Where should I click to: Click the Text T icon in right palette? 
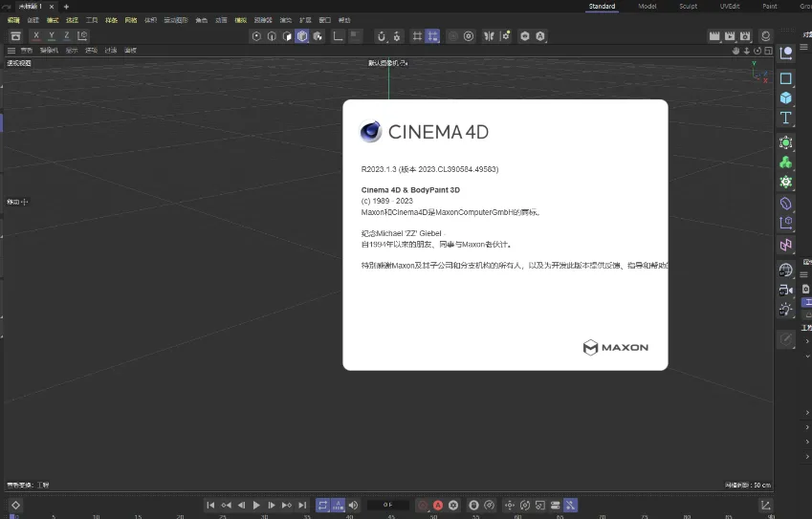tap(785, 118)
